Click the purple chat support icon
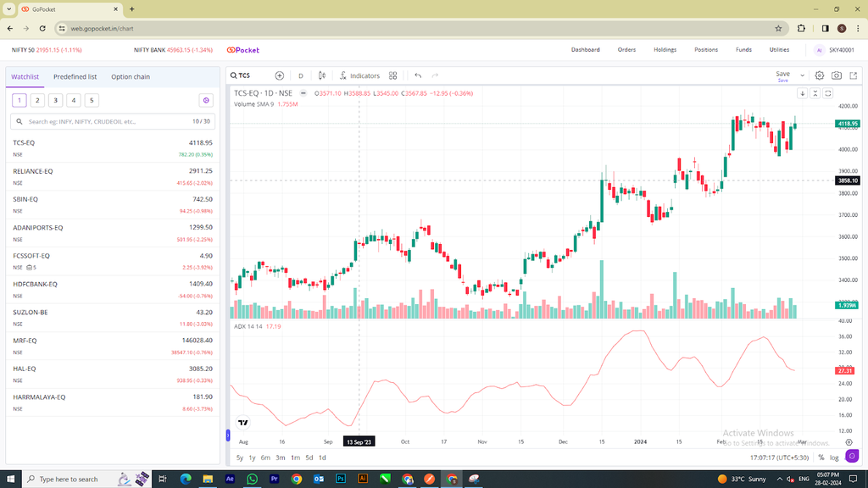The image size is (868, 488). click(x=852, y=457)
